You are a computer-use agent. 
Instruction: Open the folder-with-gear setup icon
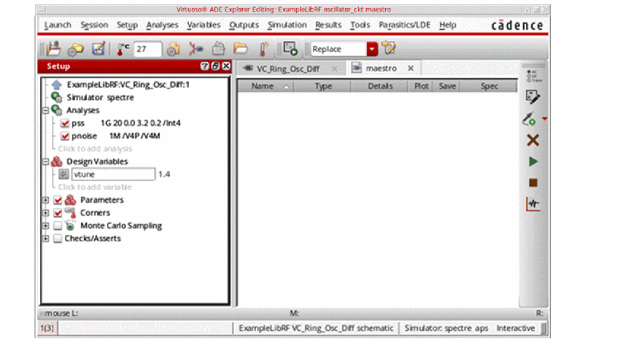point(76,50)
